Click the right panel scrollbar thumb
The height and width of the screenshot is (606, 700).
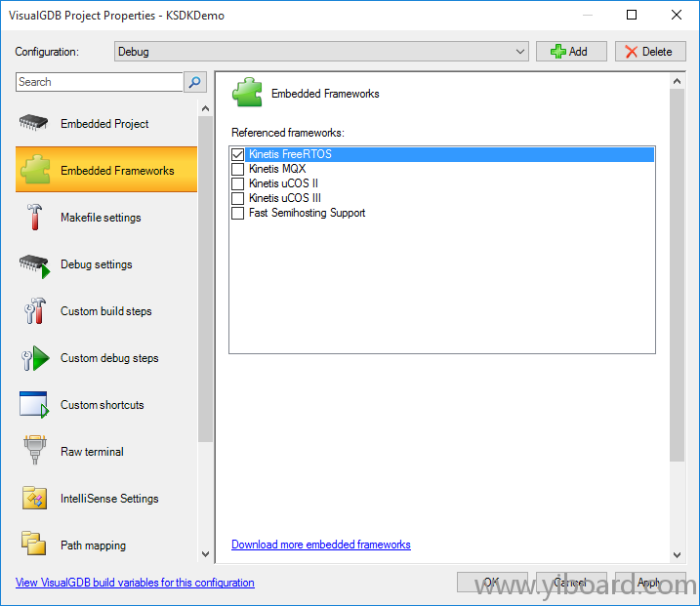(x=677, y=275)
